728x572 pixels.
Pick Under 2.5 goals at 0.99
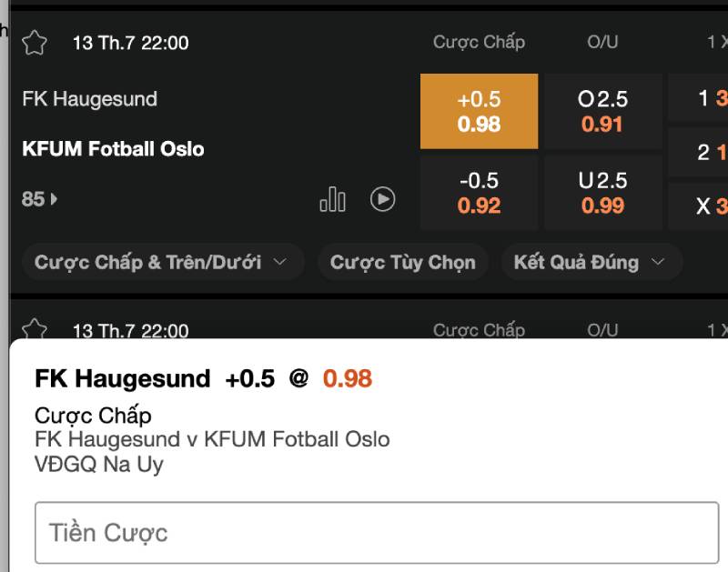point(602,193)
